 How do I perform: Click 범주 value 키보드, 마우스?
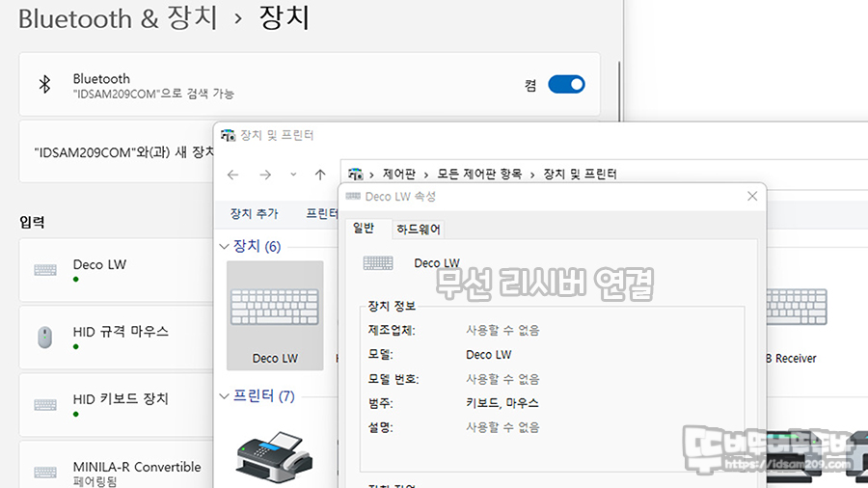502,403
